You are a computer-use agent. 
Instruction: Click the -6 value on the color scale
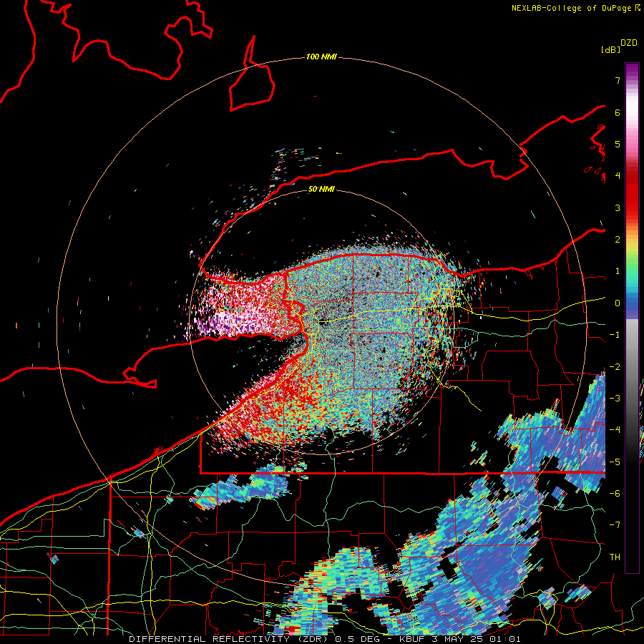[615, 494]
